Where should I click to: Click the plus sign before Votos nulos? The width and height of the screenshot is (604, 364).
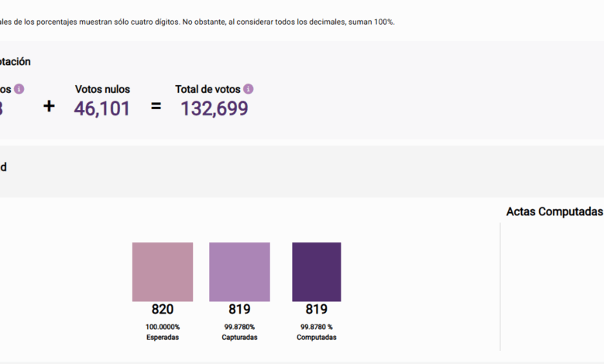point(49,106)
